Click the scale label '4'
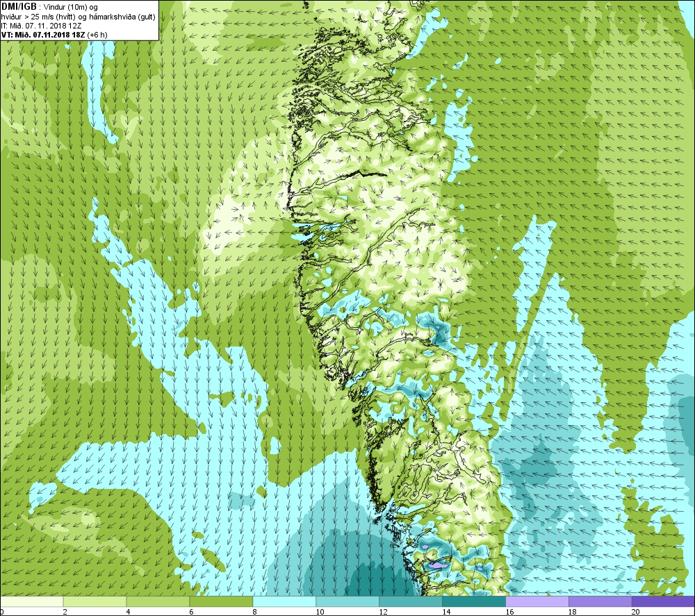Viewport: 695px width, 616px height. 129,612
